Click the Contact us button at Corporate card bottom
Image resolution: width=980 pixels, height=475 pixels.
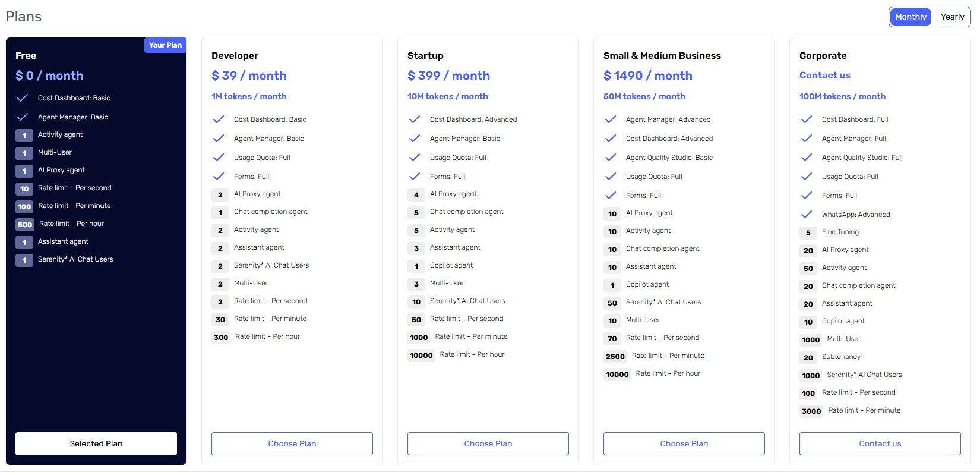pyautogui.click(x=880, y=443)
